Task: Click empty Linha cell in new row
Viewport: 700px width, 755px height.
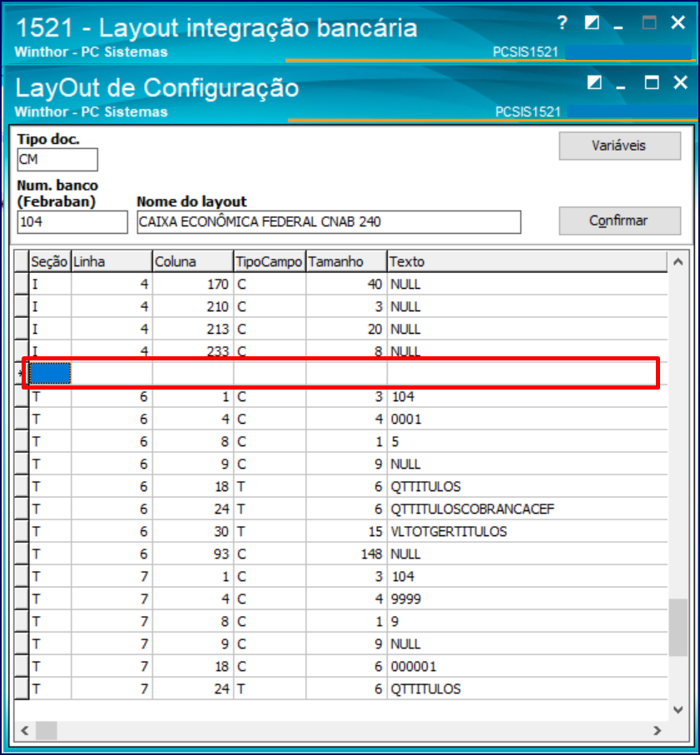Action: point(112,374)
